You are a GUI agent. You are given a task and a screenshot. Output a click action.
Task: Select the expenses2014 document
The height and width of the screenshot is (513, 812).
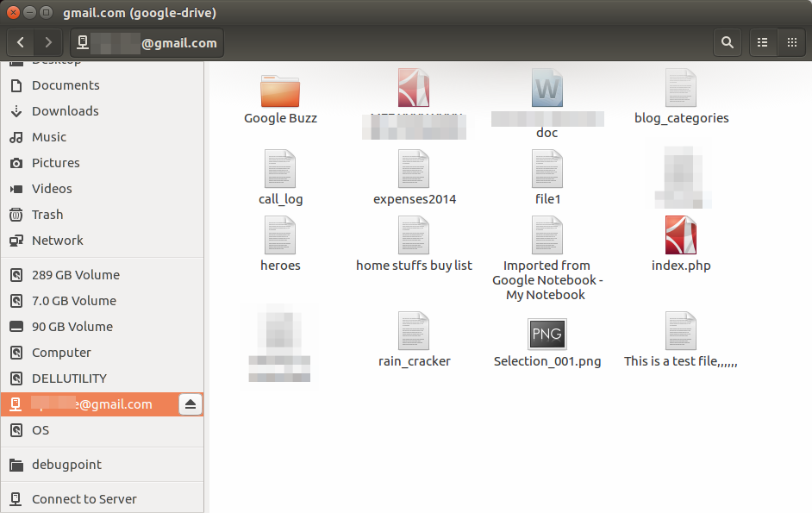(414, 169)
